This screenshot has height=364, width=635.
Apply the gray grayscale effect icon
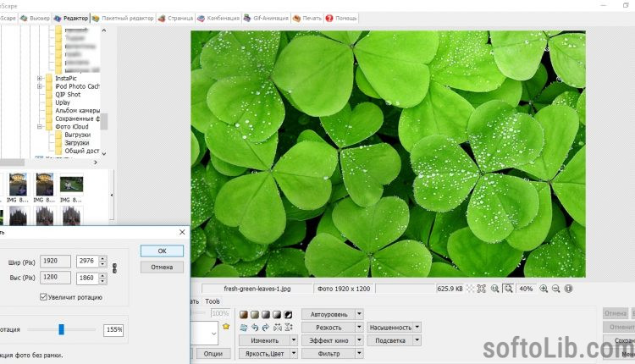266,315
